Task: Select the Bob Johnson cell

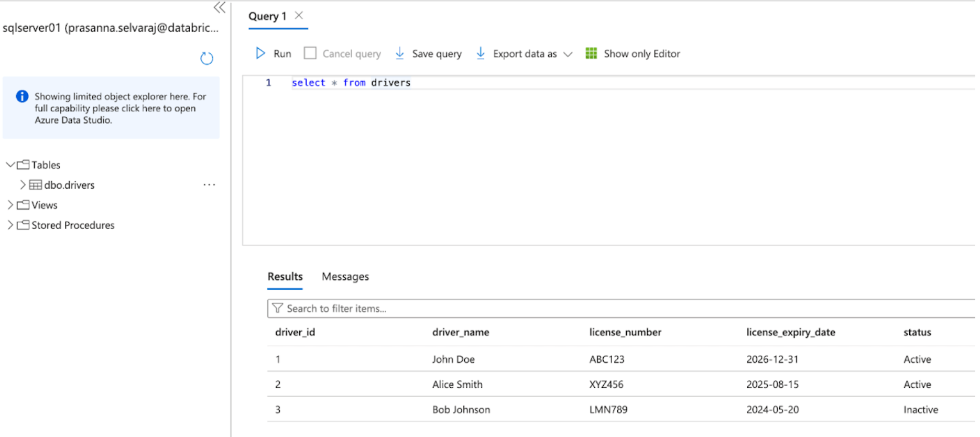Action: (461, 410)
